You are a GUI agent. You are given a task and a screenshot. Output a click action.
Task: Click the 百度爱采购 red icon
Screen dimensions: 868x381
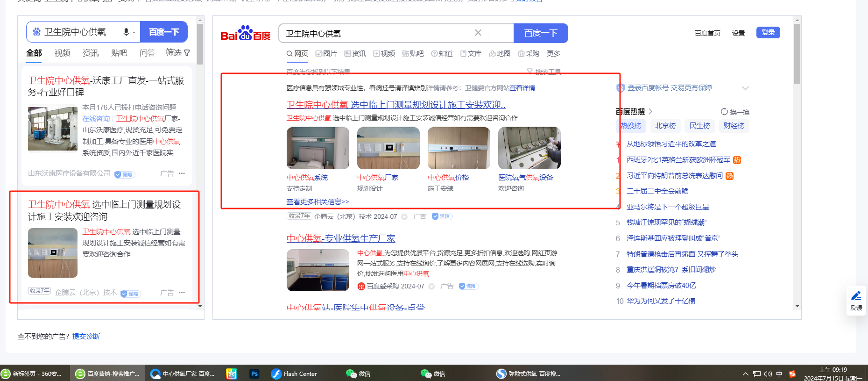point(361,286)
